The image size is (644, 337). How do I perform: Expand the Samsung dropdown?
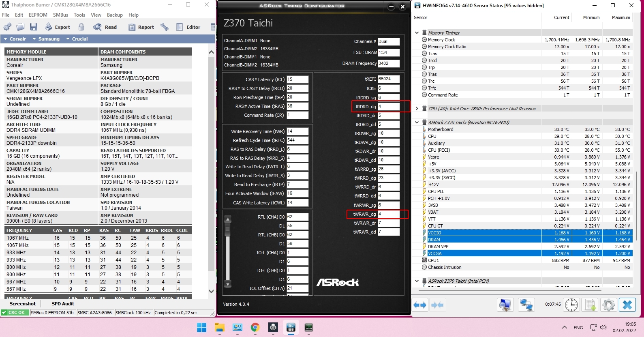click(x=46, y=39)
